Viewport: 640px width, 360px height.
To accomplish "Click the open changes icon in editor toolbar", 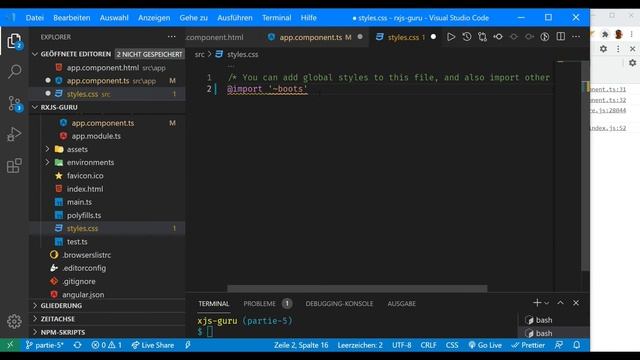I will 482,37.
